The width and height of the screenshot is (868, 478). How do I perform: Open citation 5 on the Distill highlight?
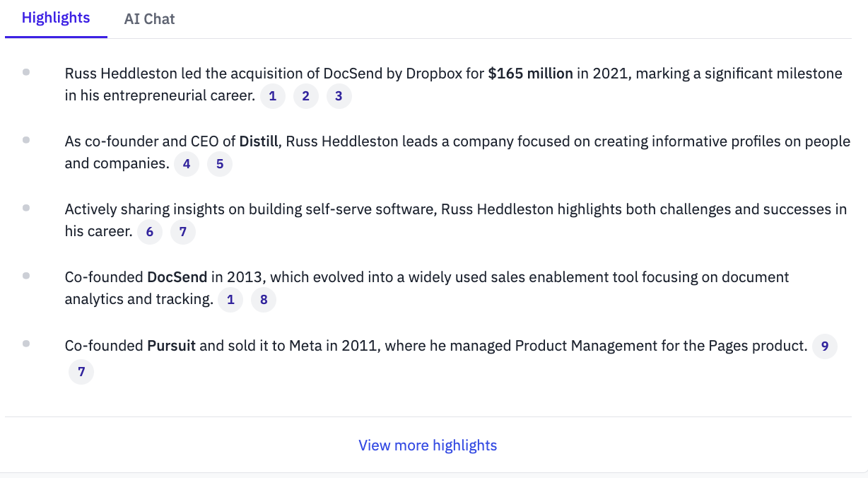tap(220, 164)
